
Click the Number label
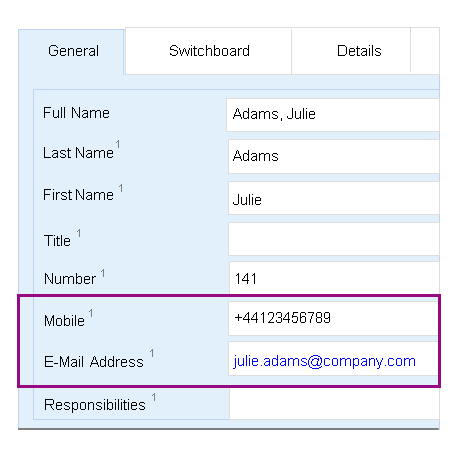[x=70, y=279]
